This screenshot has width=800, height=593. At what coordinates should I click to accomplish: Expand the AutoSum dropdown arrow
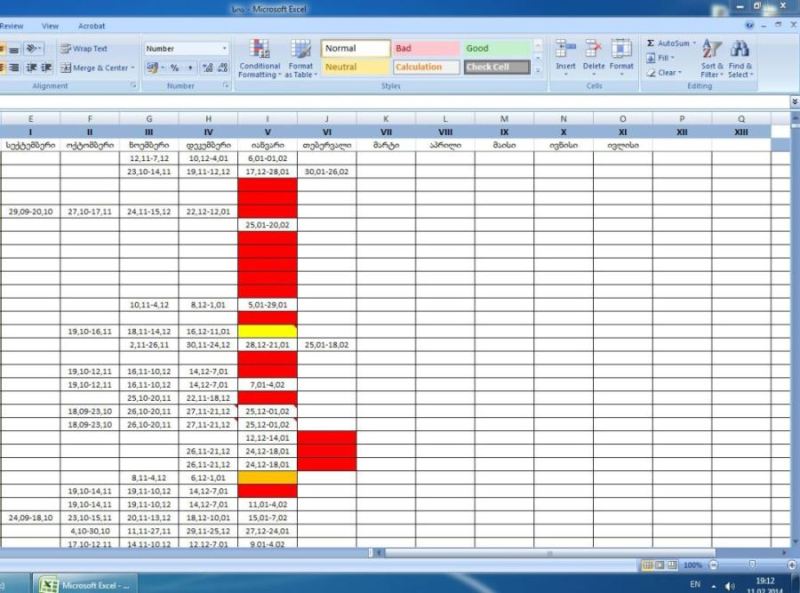pos(694,43)
